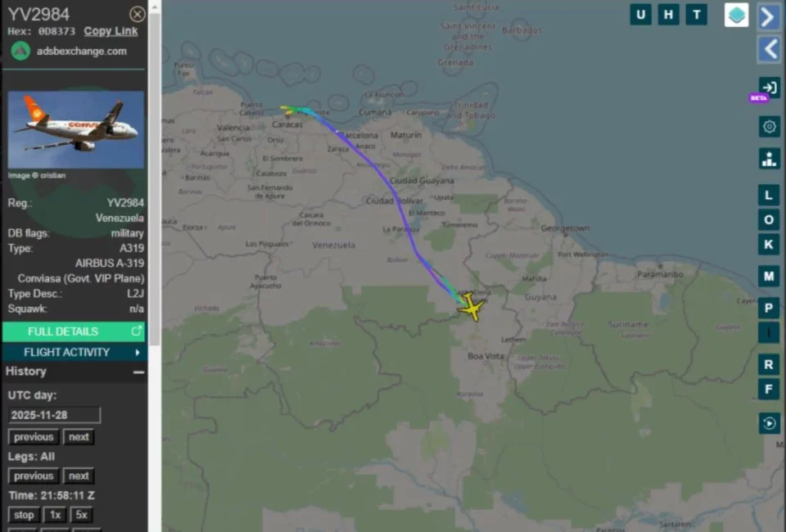786x532 pixels.
Task: Open the map layers selector icon
Action: coord(736,15)
